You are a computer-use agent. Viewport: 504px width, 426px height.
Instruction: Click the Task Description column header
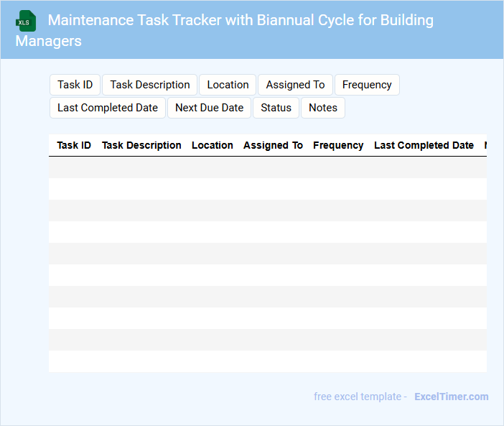pyautogui.click(x=141, y=145)
